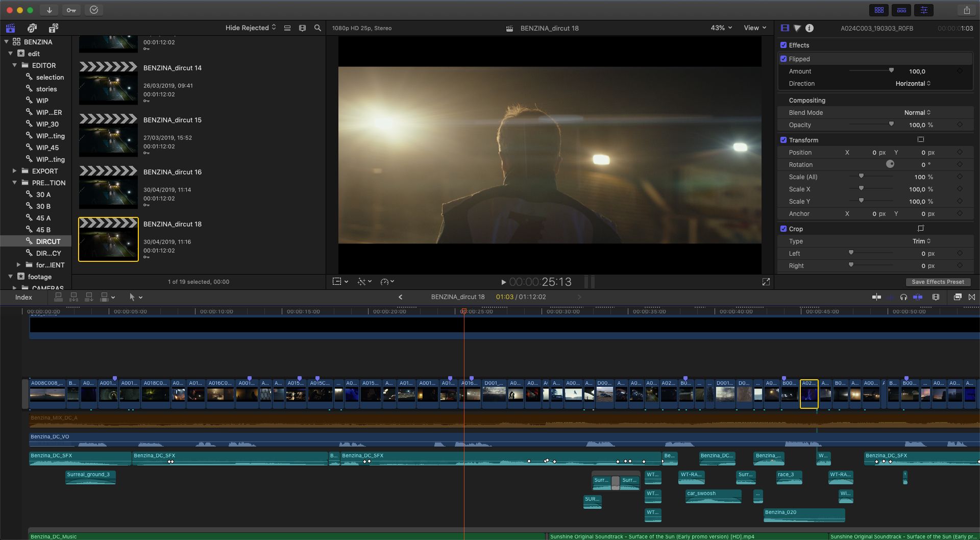
Task: Click the Opacity slider handle
Action: click(x=891, y=124)
